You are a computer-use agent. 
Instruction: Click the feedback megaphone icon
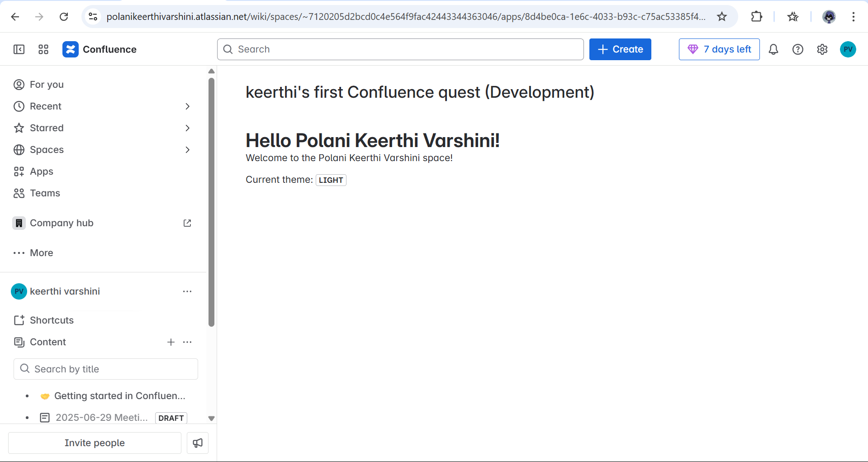(x=198, y=443)
